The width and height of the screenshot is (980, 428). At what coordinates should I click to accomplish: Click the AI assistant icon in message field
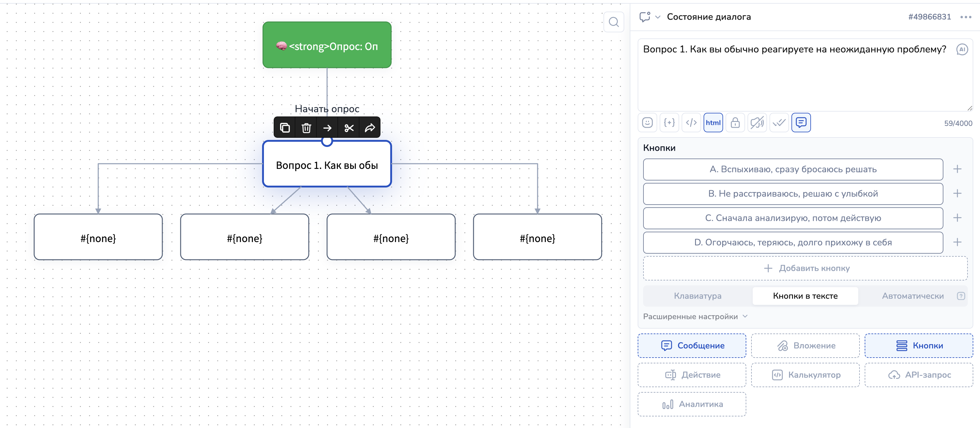pyautogui.click(x=961, y=49)
